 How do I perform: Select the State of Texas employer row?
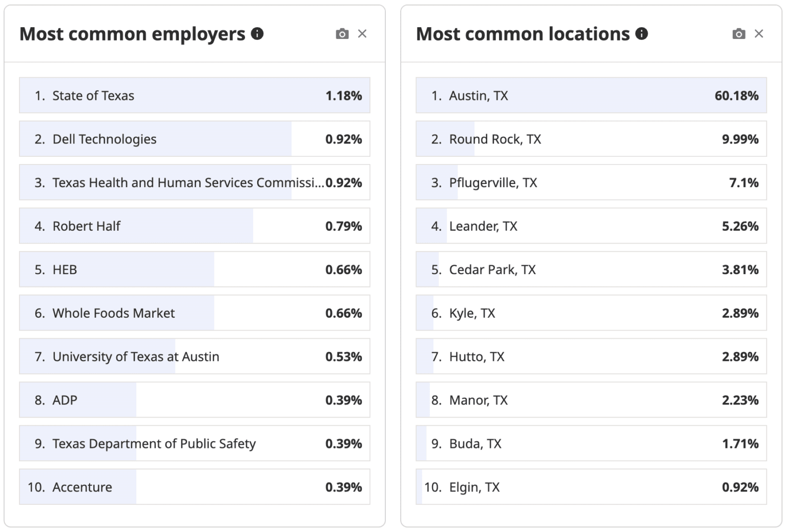click(x=195, y=95)
